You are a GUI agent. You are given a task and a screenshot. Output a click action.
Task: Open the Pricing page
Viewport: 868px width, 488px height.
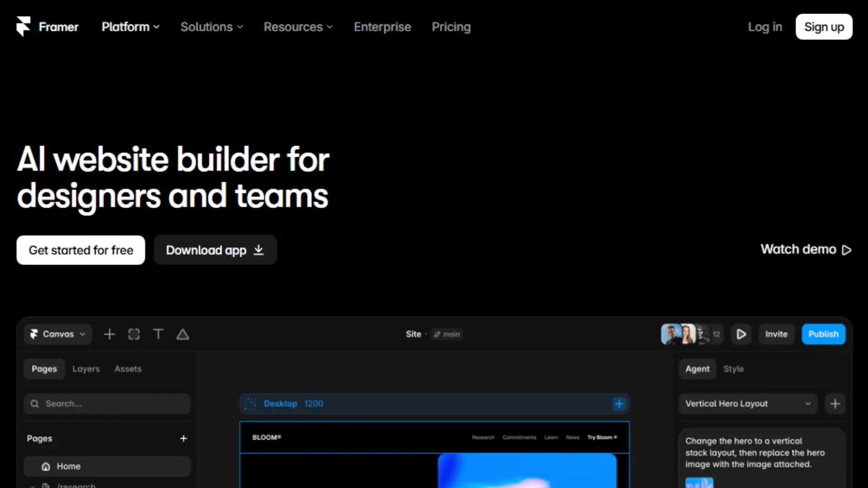tap(451, 27)
